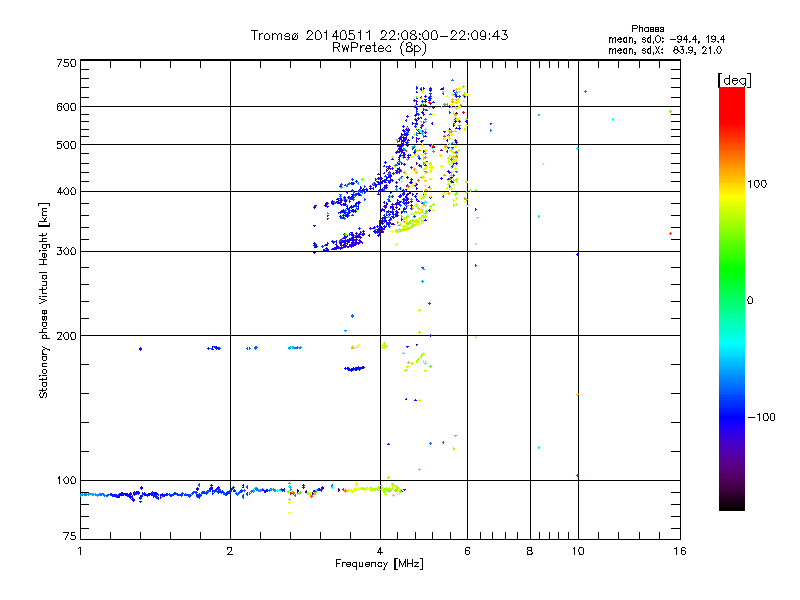Image resolution: width=800 pixels, height=600 pixels.
Task: Click the x-axis label '10'
Action: (578, 551)
